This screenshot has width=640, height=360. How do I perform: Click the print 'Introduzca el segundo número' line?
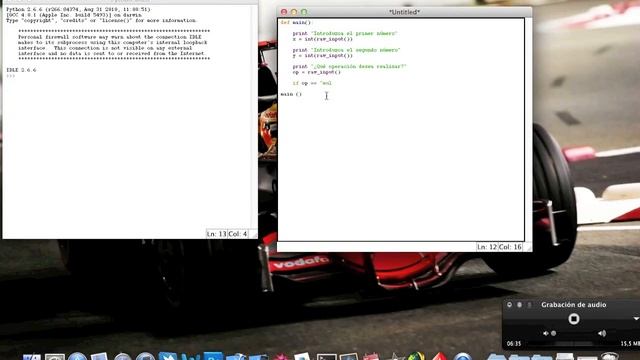pyautogui.click(x=346, y=50)
